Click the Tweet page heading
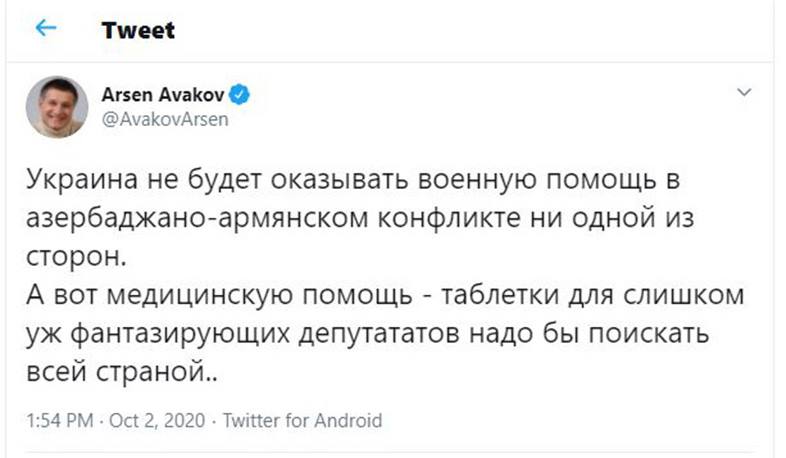Viewport: 786px width, 458px height. point(138,30)
